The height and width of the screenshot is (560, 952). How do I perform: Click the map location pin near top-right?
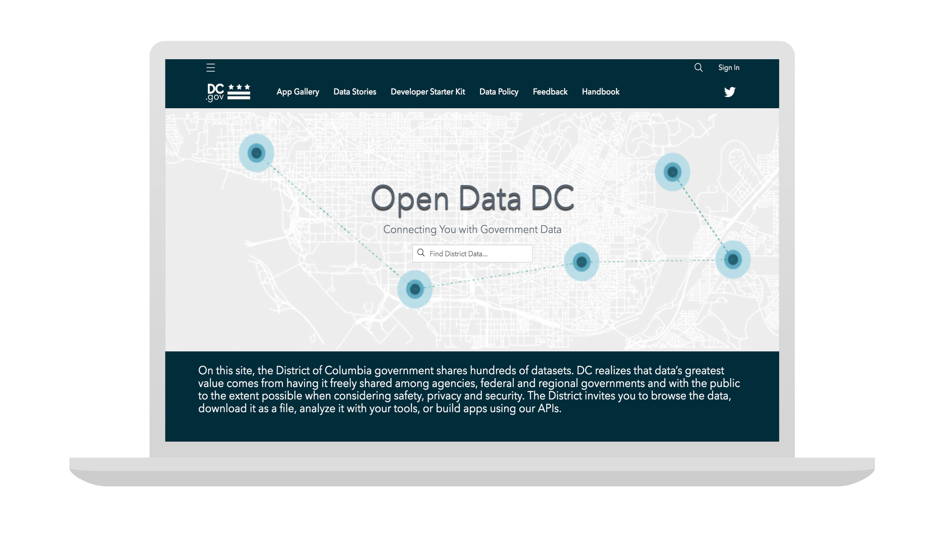pyautogui.click(x=673, y=172)
